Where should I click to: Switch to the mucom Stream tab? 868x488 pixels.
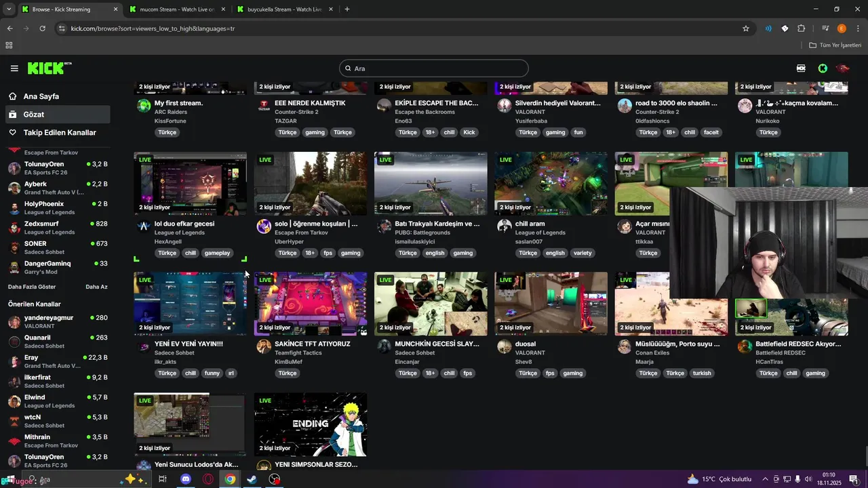(x=178, y=9)
